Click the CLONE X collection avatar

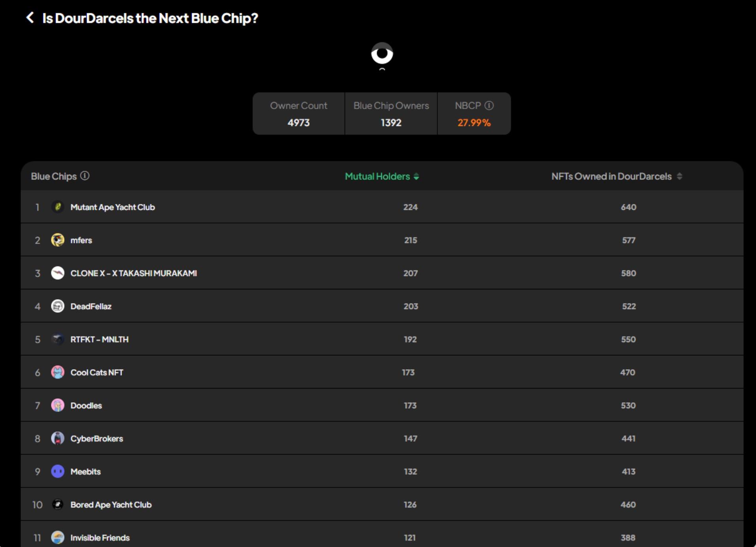coord(58,273)
